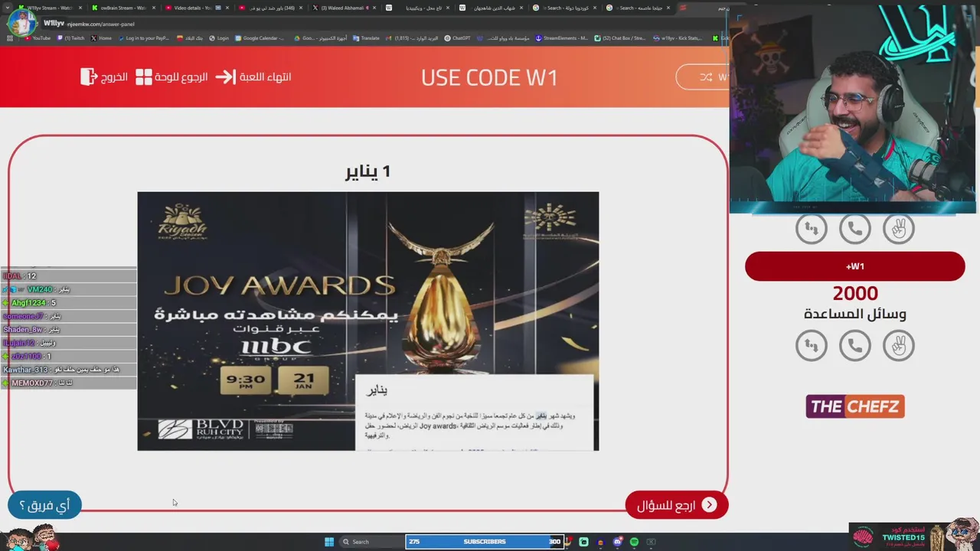Click انتهاء اللعبة to end the game
Image resolution: width=980 pixels, height=551 pixels.
[x=253, y=77]
